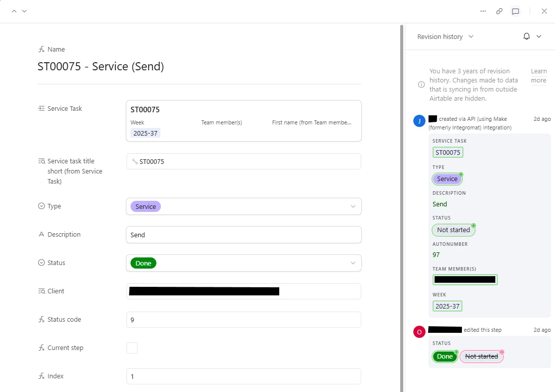Click the formula icon beside Current step
Screen dimensions: 555x392
click(41, 347)
